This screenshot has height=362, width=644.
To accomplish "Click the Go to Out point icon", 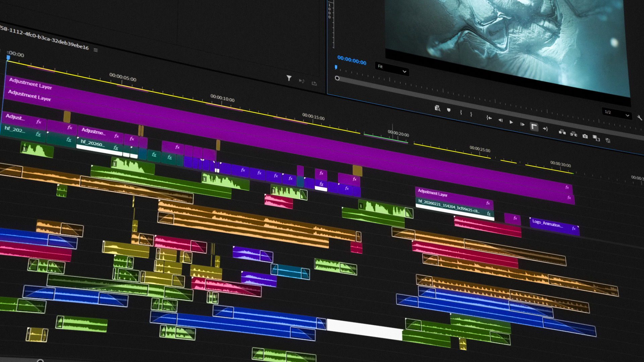I will click(x=545, y=129).
